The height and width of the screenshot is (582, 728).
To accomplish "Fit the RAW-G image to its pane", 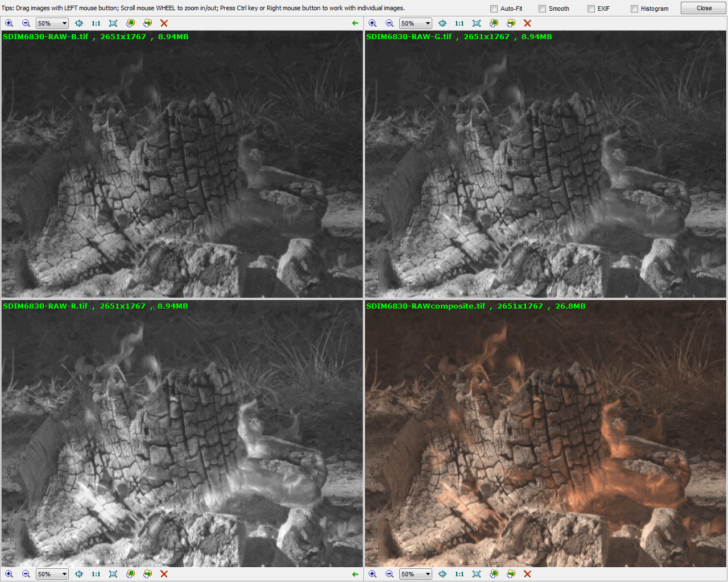I will [477, 23].
